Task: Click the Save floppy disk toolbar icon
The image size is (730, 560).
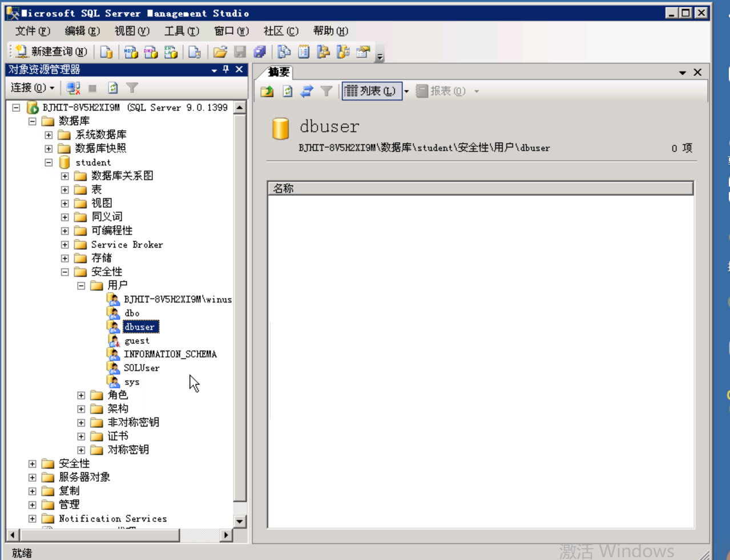Action: [x=240, y=52]
